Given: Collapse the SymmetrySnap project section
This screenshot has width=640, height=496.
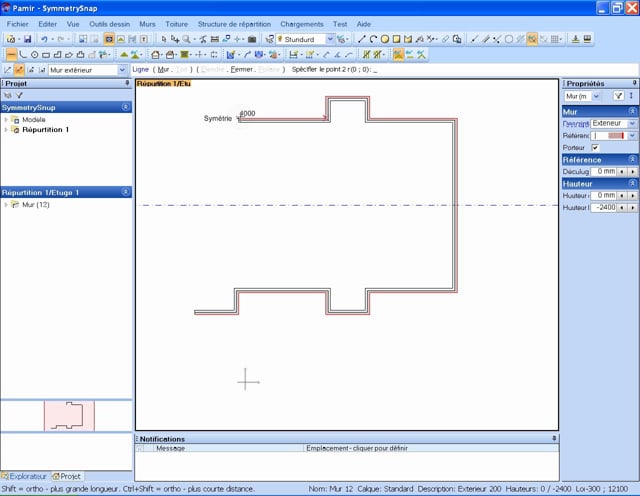Looking at the screenshot, I should pos(126,107).
